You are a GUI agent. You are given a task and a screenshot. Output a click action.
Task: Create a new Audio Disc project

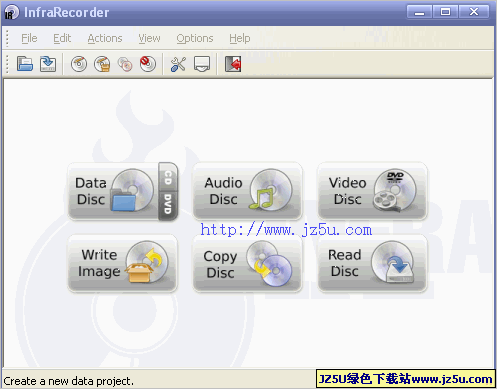tap(248, 191)
